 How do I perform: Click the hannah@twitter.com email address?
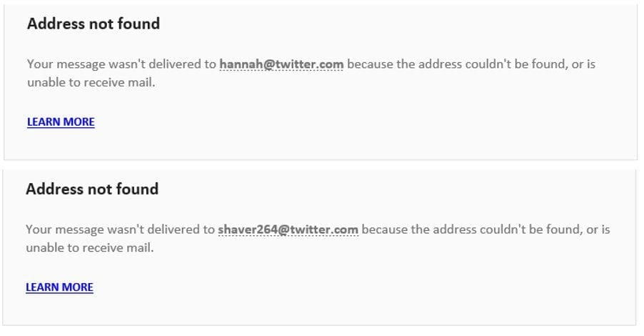(x=281, y=64)
